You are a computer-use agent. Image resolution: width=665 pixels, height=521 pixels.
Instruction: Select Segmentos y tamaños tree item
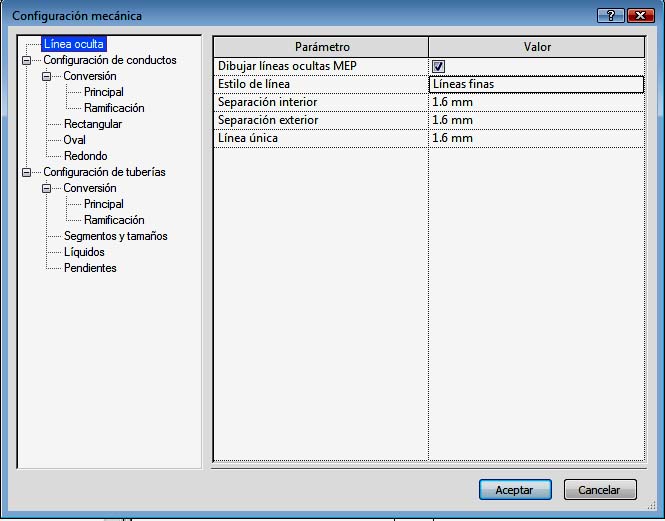115,236
